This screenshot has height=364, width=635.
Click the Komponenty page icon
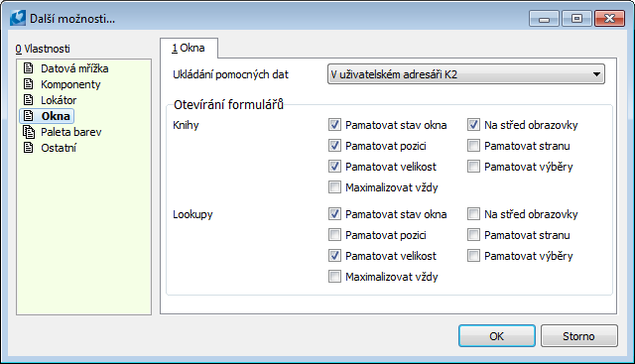[x=29, y=84]
